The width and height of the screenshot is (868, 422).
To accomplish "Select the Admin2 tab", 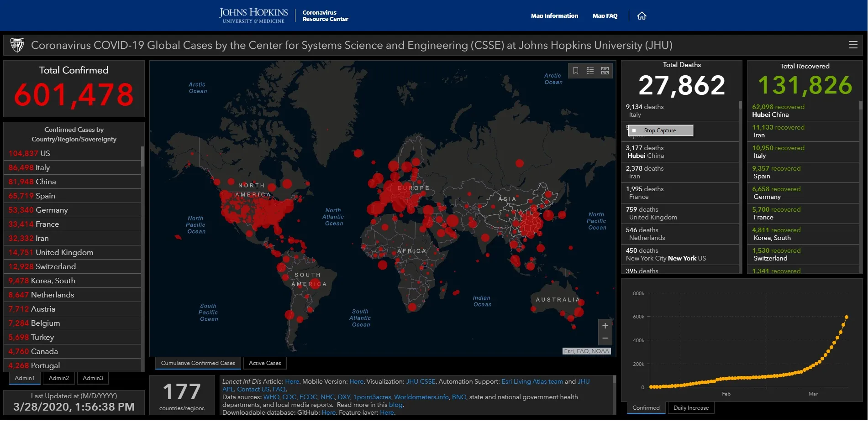I will (x=59, y=378).
